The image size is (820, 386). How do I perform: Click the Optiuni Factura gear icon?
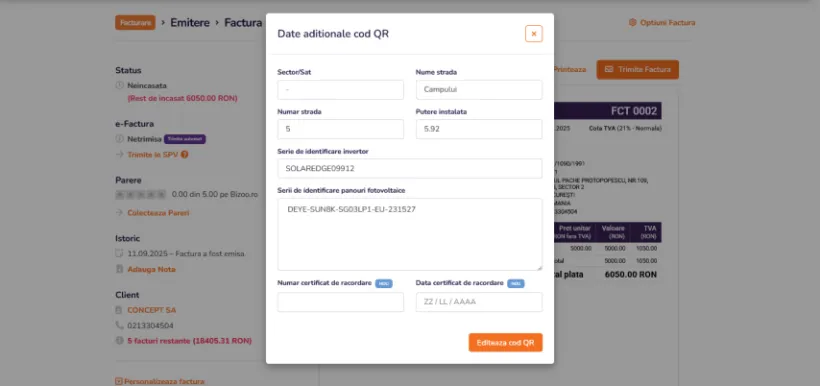pyautogui.click(x=632, y=22)
